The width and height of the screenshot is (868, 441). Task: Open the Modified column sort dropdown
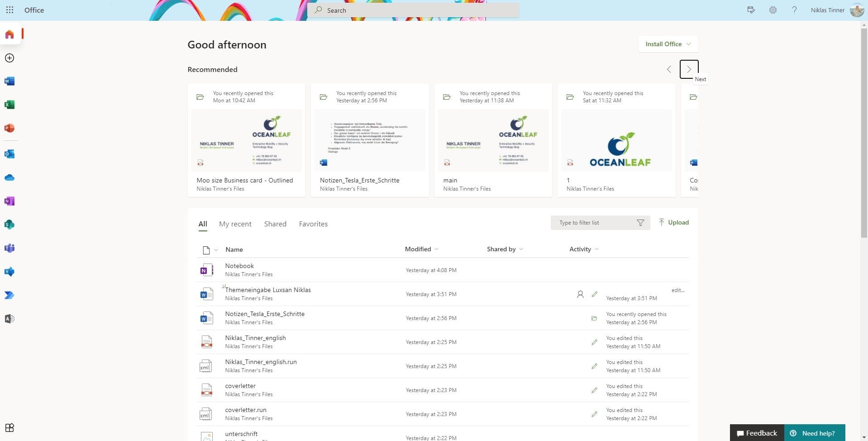pos(420,249)
